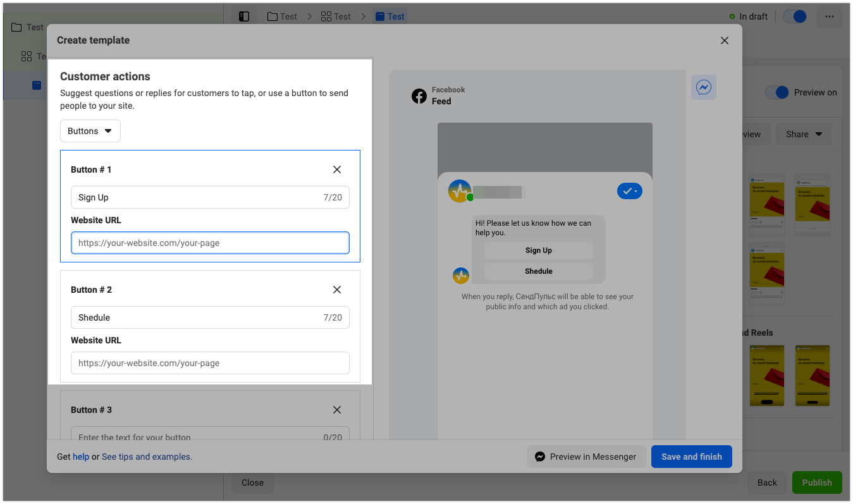853x504 pixels.
Task: Click the Messenger icon beside the preview
Action: [x=703, y=87]
